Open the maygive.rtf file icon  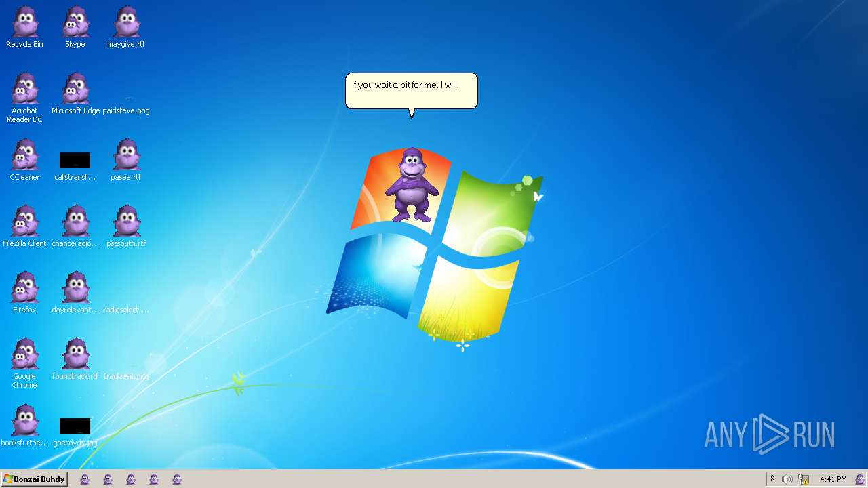(126, 22)
